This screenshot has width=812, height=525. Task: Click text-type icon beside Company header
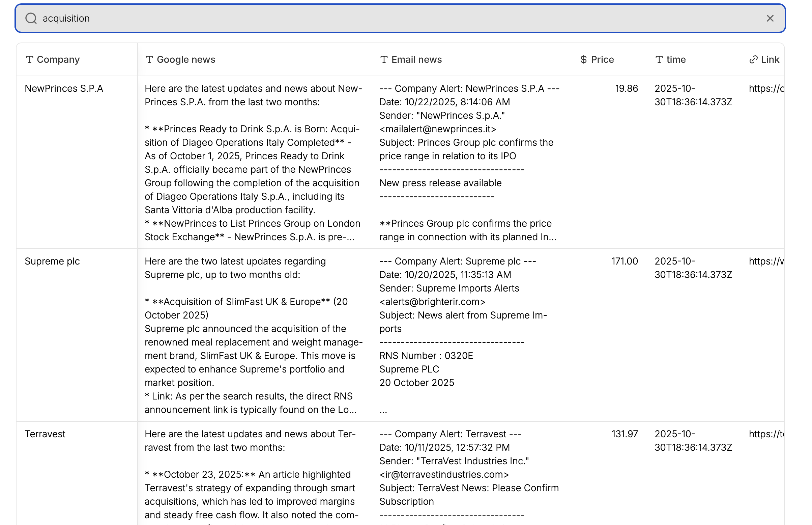click(30, 60)
